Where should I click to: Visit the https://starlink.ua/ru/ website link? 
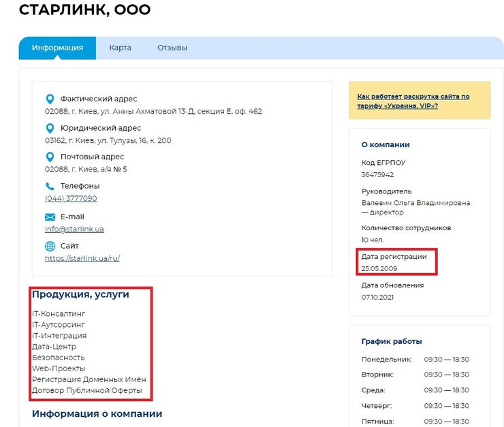82,259
